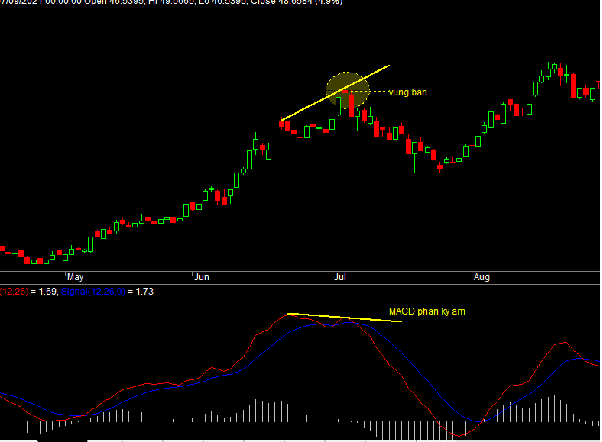Select the "MACD phan ky am" annotation
The image size is (602, 442).
pos(427,311)
